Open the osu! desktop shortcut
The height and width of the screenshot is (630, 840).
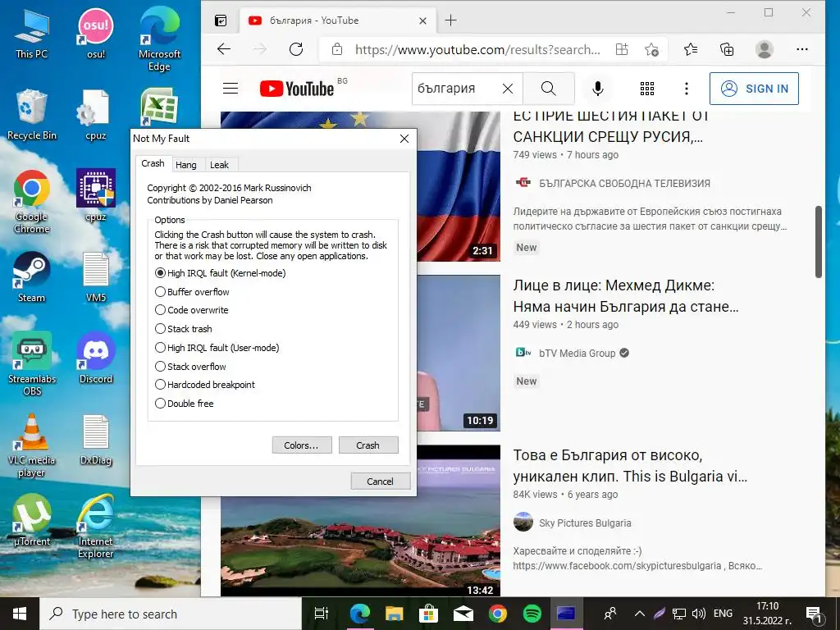coord(96,34)
